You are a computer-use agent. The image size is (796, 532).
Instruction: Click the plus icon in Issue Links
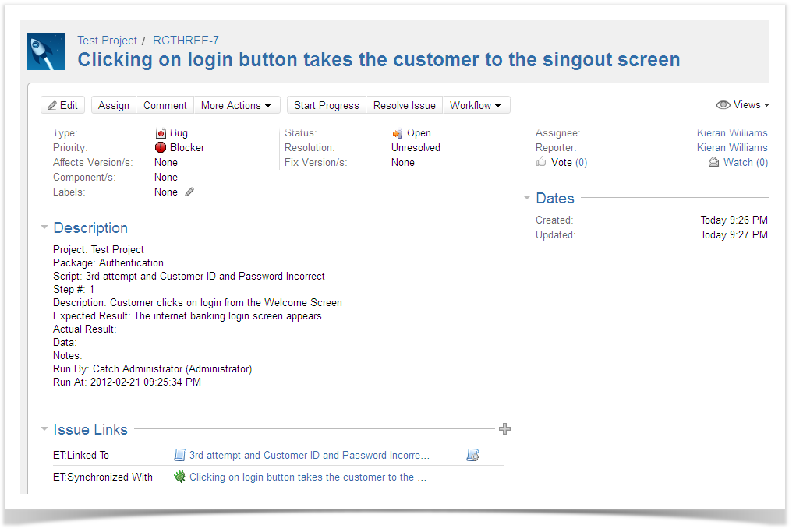[504, 428]
